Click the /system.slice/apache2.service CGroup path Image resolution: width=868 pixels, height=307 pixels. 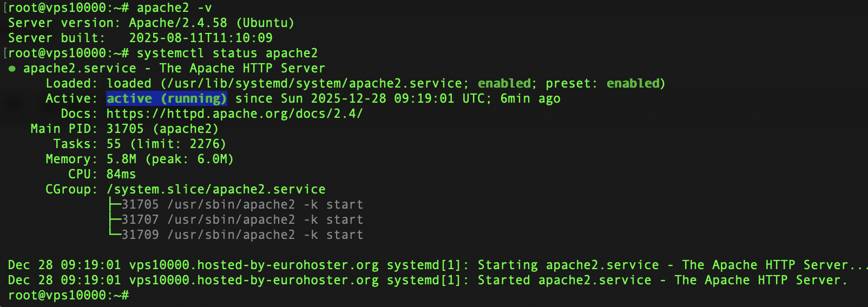[216, 190]
